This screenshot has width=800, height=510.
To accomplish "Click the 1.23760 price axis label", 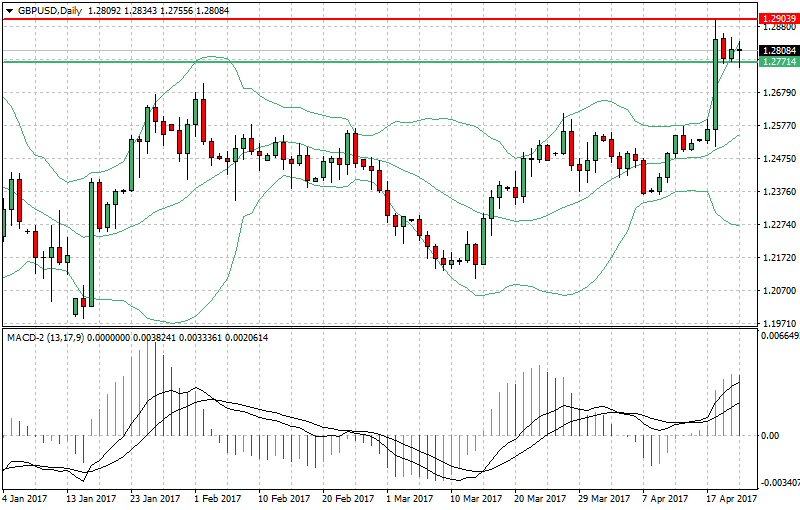I will [778, 192].
